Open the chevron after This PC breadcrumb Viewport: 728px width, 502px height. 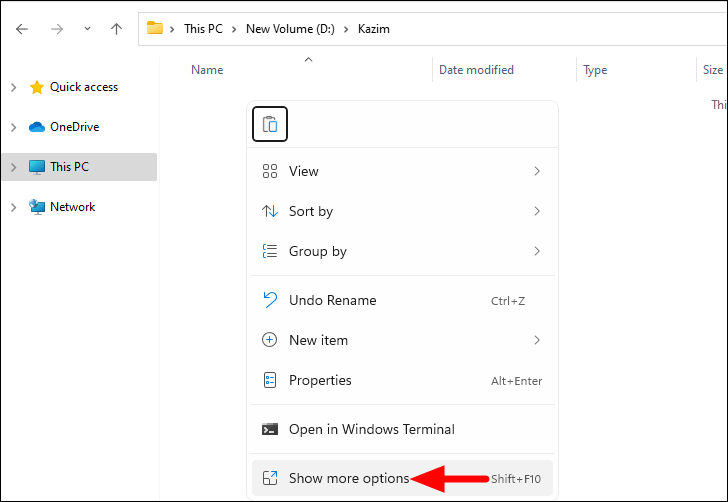pos(234,29)
